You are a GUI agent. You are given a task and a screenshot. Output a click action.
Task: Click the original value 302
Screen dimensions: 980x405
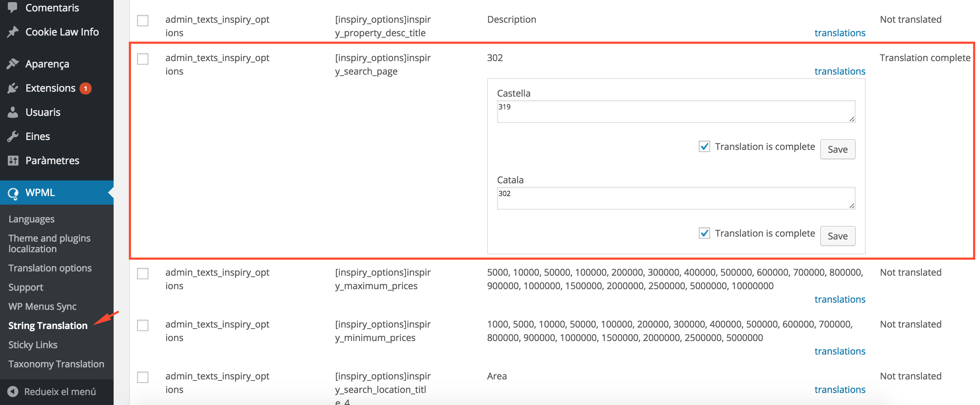[495, 58]
